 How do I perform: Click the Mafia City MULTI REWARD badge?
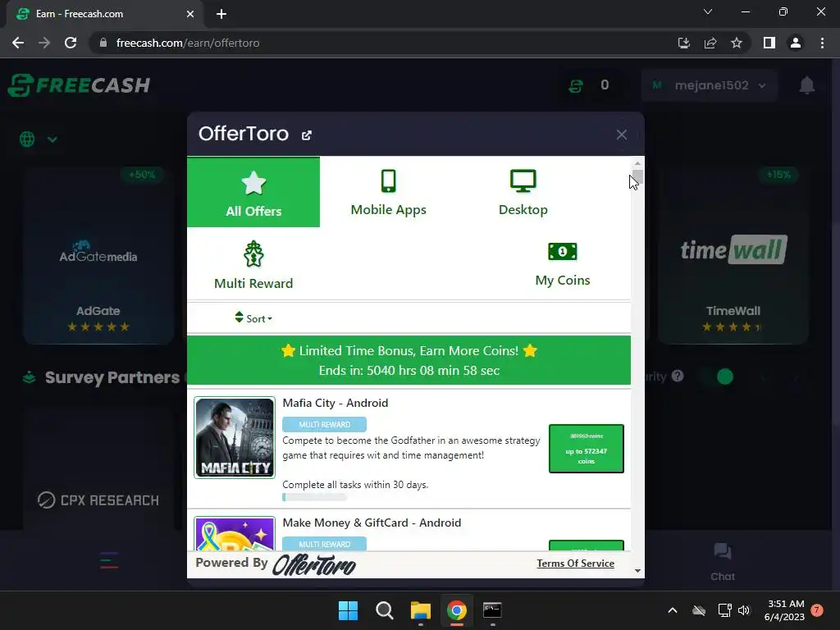tap(324, 424)
